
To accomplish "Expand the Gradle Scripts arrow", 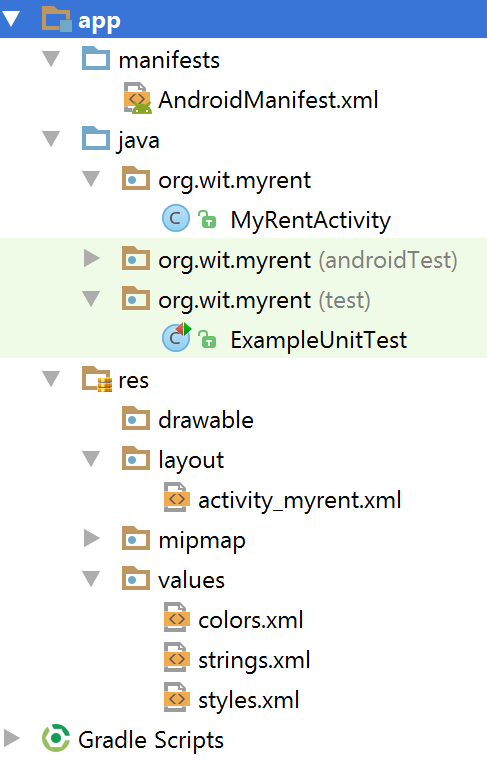I will (11, 739).
